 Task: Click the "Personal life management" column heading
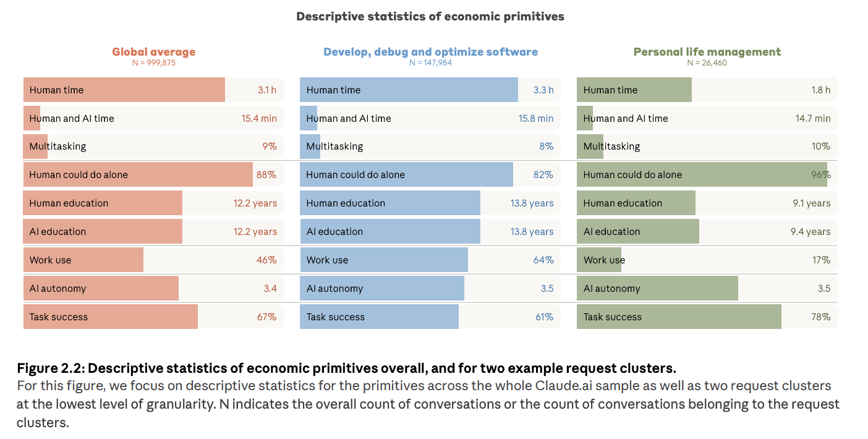click(x=707, y=52)
